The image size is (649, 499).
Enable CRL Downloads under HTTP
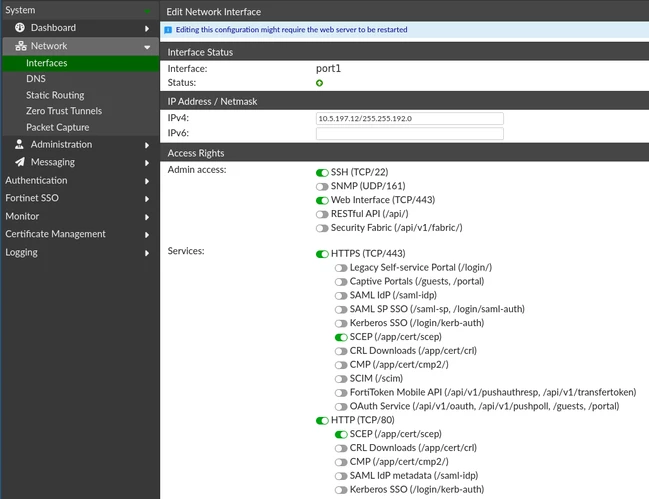(x=341, y=449)
